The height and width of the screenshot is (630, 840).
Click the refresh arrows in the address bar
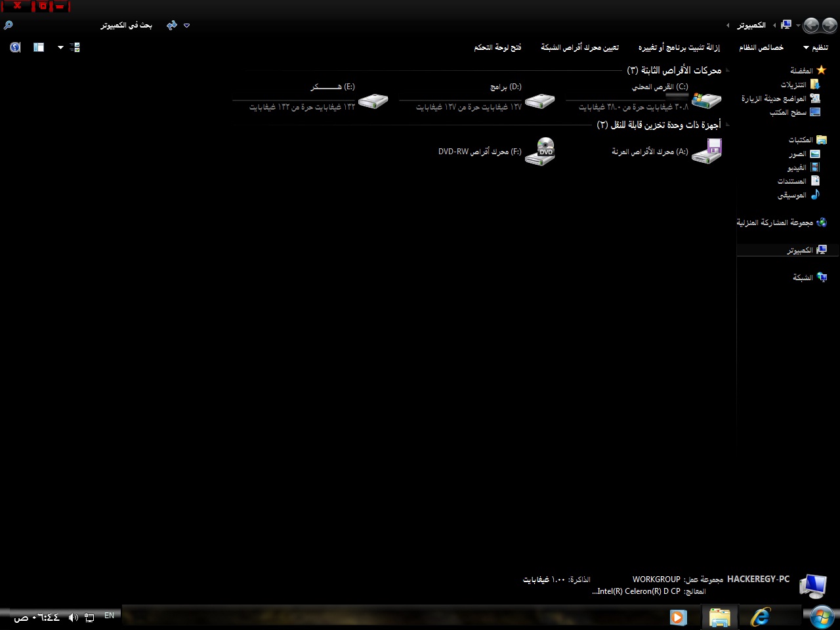pos(172,25)
